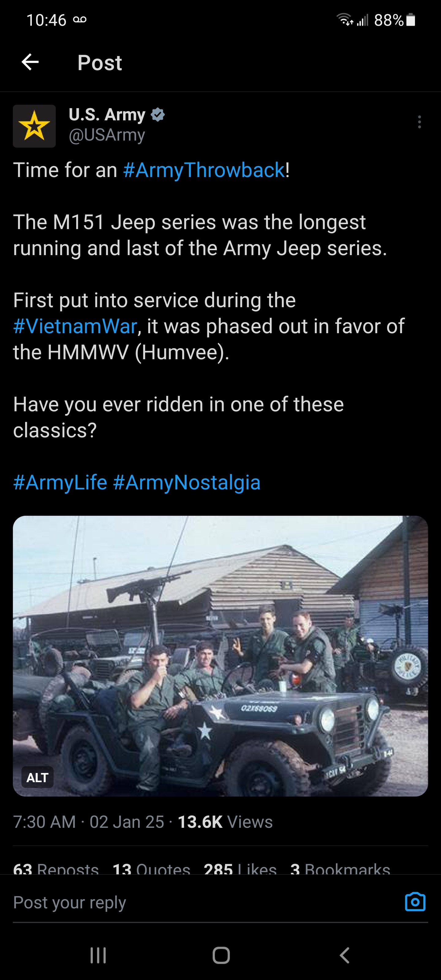Open the U.S. Army profile avatar
This screenshot has height=980, width=441.
(34, 126)
